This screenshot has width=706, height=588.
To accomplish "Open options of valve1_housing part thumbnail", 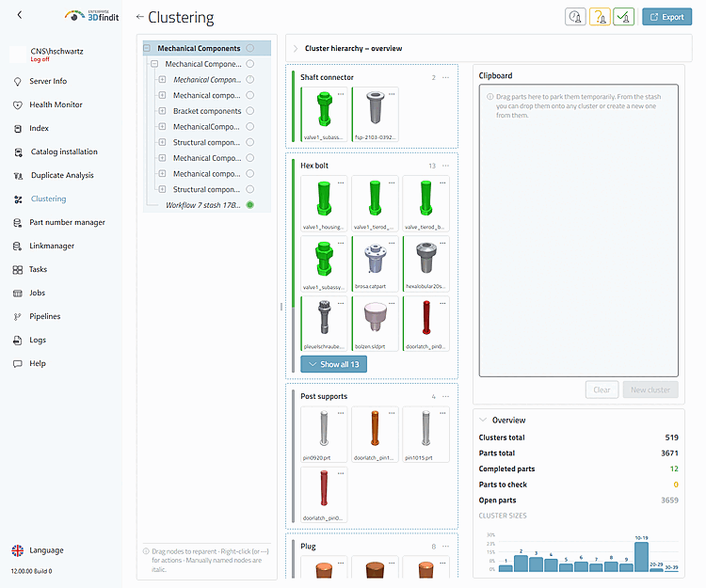I will point(341,183).
